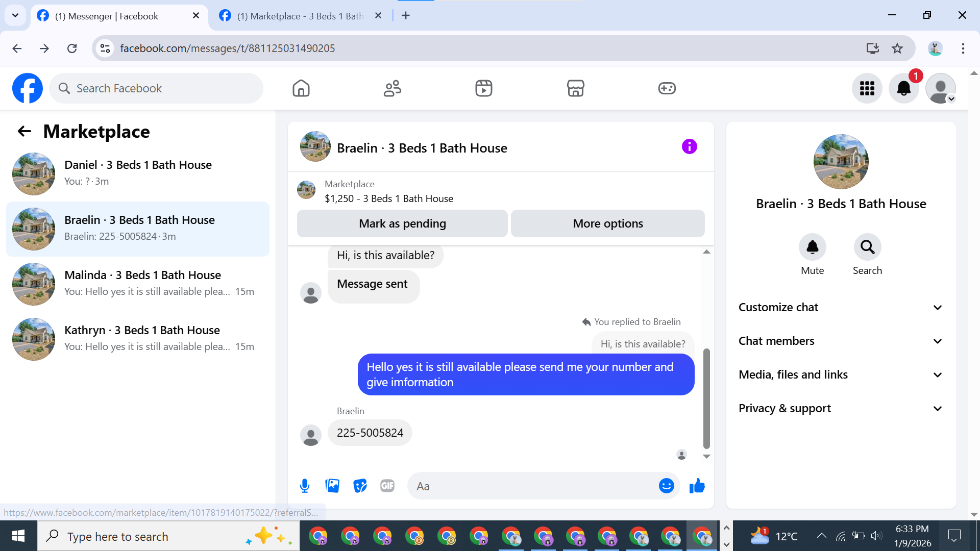Bookmark this page with the star icon
Screen dimensions: 980x551
click(897, 48)
